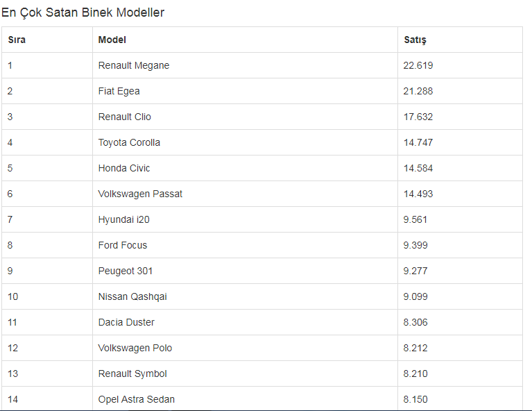Viewport: 532px width, 411px height.
Task: Click the Peugeot 301 entry
Action: tap(125, 271)
